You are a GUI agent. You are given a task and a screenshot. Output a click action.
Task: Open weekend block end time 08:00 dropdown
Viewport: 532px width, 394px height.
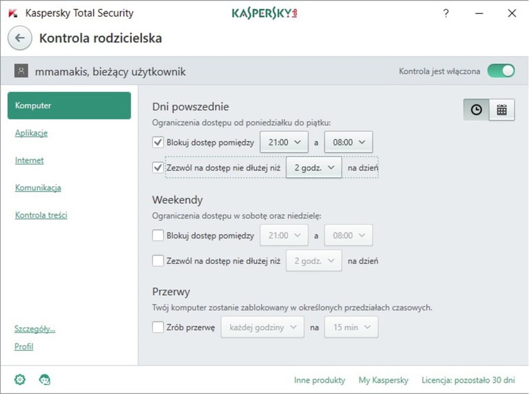click(x=348, y=235)
